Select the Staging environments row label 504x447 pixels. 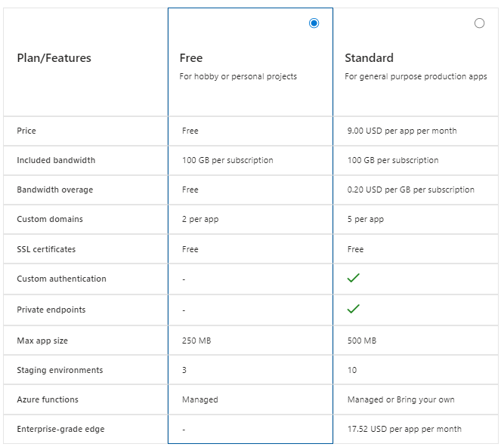(60, 370)
